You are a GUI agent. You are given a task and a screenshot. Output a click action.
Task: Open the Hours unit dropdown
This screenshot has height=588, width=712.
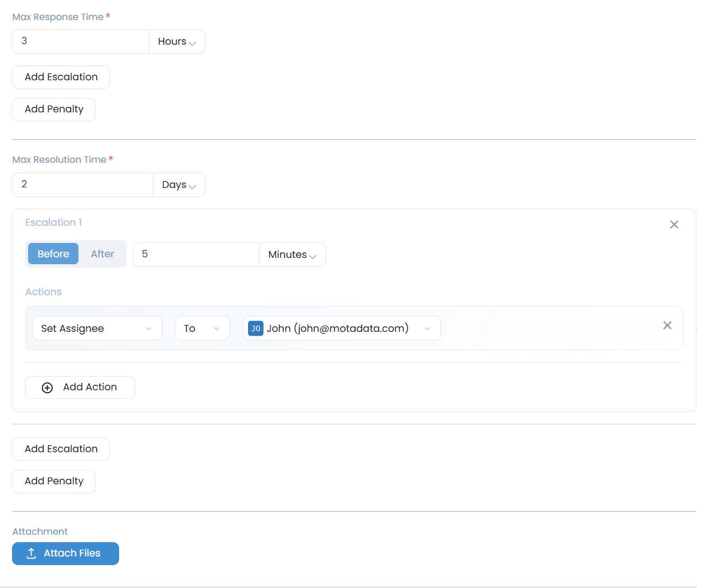(x=177, y=42)
